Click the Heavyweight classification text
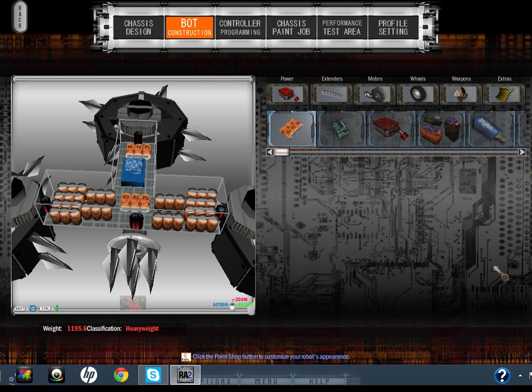This screenshot has width=532, height=392. (x=142, y=328)
